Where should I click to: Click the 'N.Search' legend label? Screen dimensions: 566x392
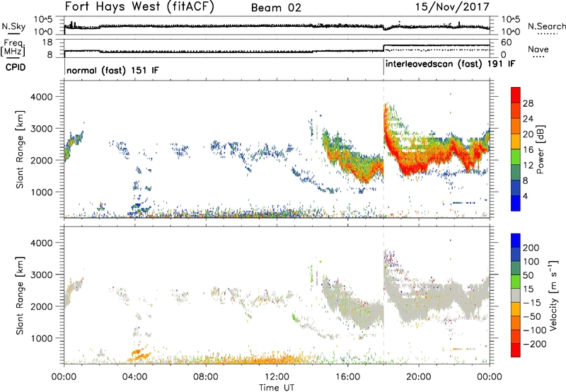click(x=546, y=26)
